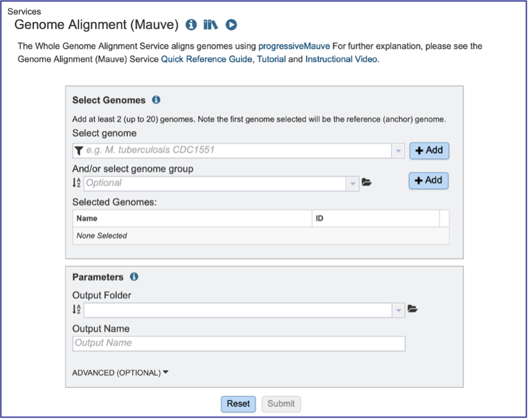
Task: Open the Select genome dropdown arrow
Action: click(x=398, y=151)
